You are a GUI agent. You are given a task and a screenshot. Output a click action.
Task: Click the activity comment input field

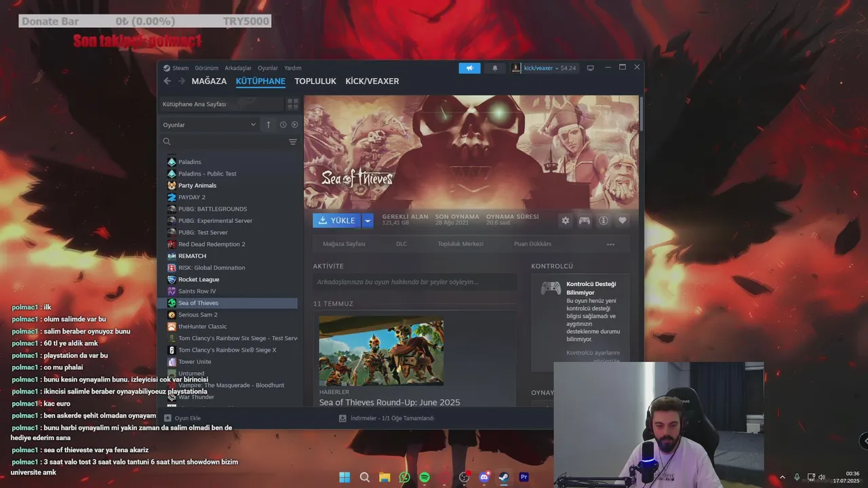pyautogui.click(x=415, y=282)
